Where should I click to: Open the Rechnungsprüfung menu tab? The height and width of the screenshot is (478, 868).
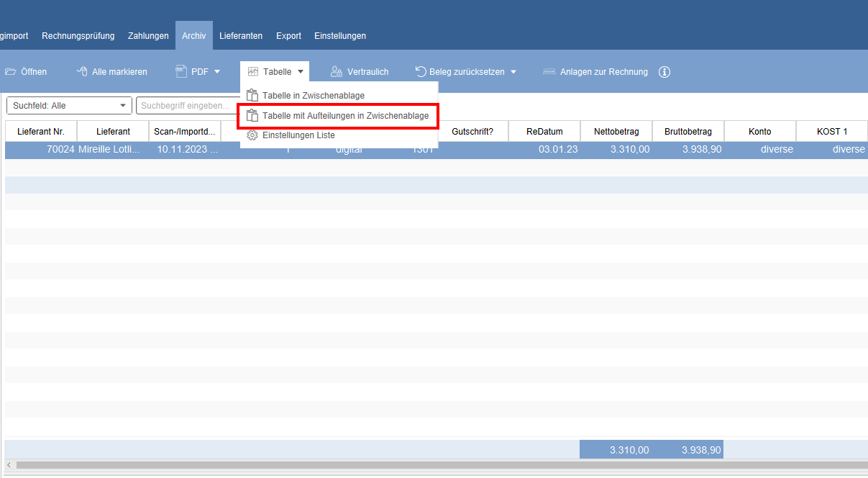click(78, 35)
